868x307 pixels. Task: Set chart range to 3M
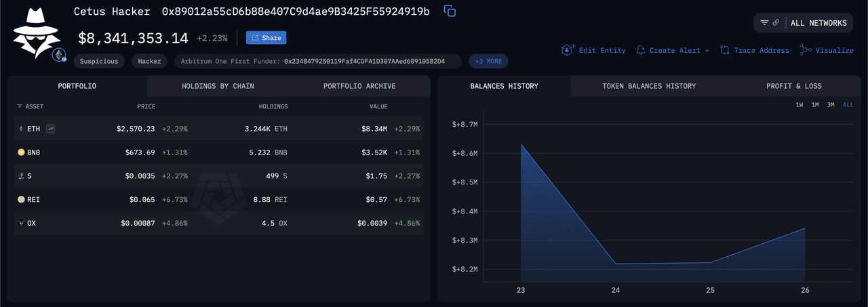[x=831, y=105]
